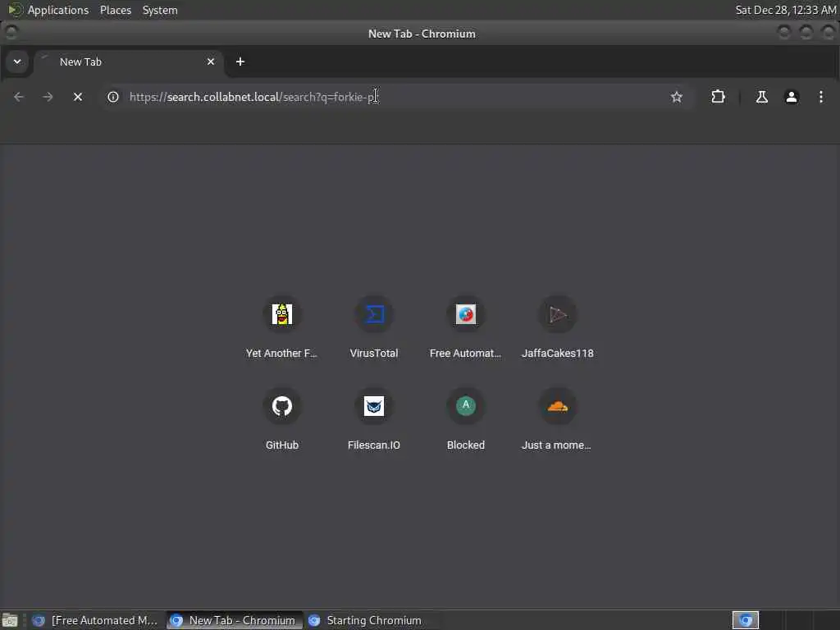This screenshot has width=840, height=630.
Task: Switch to New Tab - Chromium taskbar entry
Action: (x=234, y=620)
